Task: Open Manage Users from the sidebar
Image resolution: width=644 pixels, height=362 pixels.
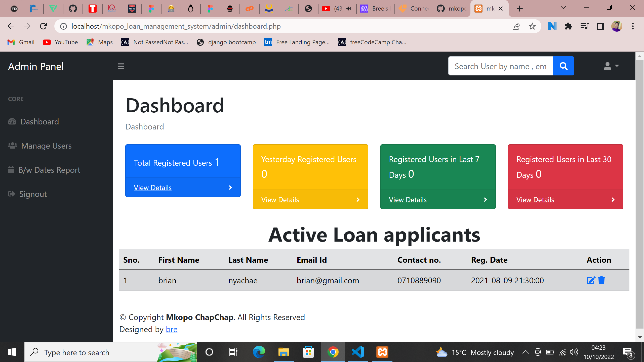Action: click(46, 146)
